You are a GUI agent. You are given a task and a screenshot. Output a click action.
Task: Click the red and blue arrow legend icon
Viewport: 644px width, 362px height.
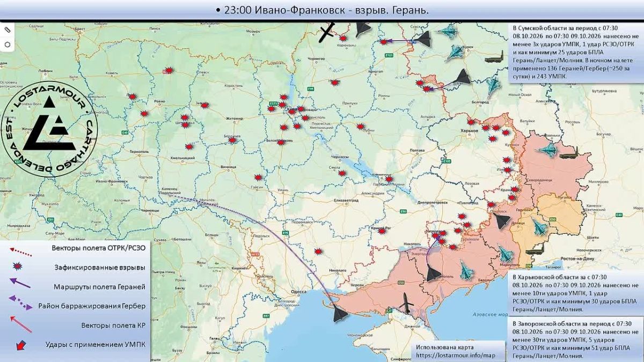(21, 345)
